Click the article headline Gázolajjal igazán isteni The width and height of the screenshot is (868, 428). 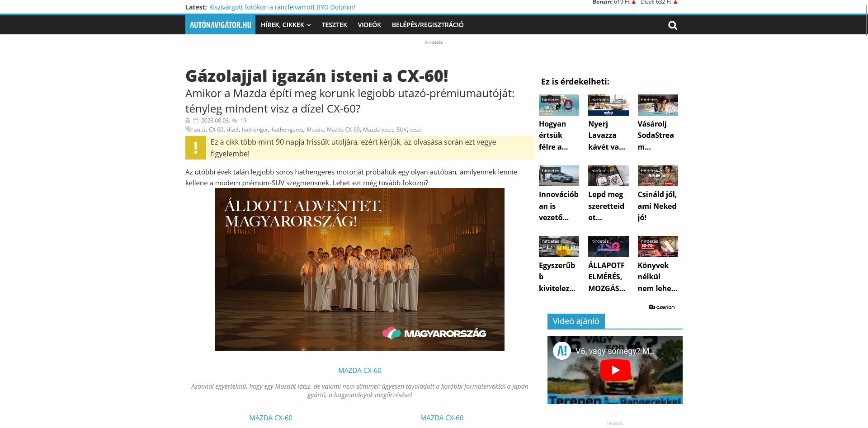point(316,76)
